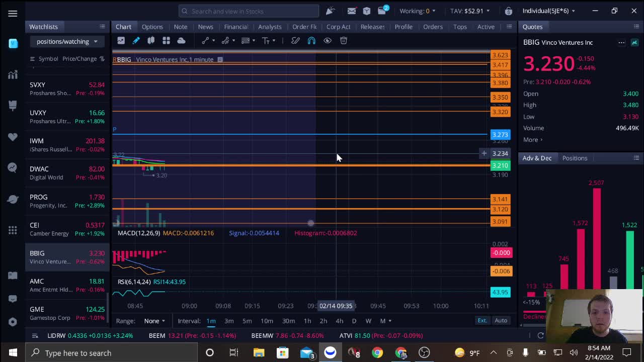The height and width of the screenshot is (362, 644).
Task: Open the Individual account selector dropdown
Action: pyautogui.click(x=548, y=11)
